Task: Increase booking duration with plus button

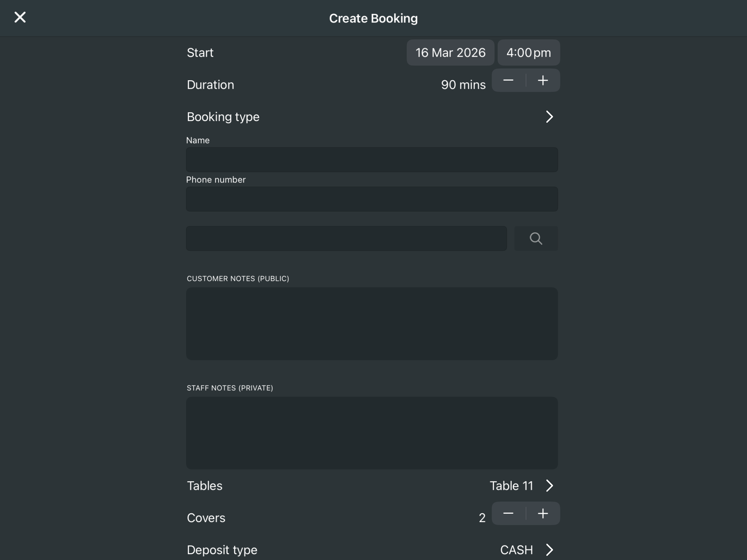Action: [x=543, y=81]
